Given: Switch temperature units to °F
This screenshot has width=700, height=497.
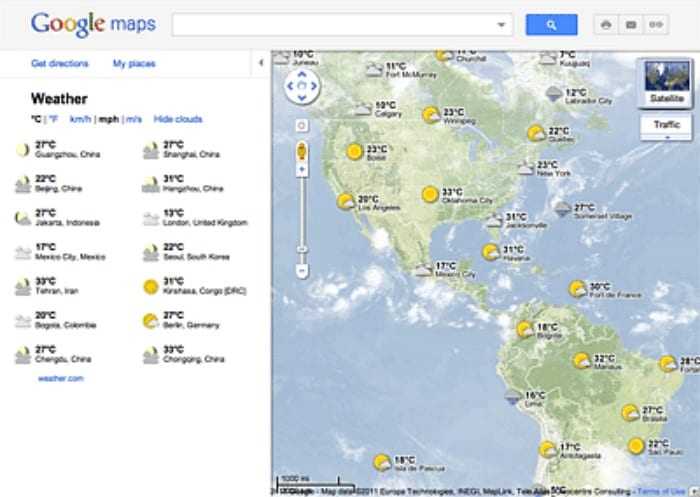Looking at the screenshot, I should click(x=54, y=119).
